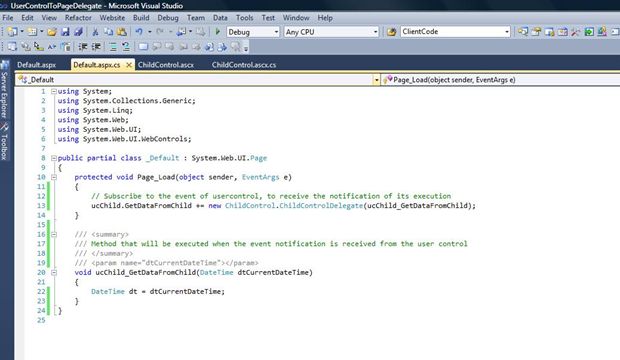Start debugging with the green play icon

(x=217, y=32)
